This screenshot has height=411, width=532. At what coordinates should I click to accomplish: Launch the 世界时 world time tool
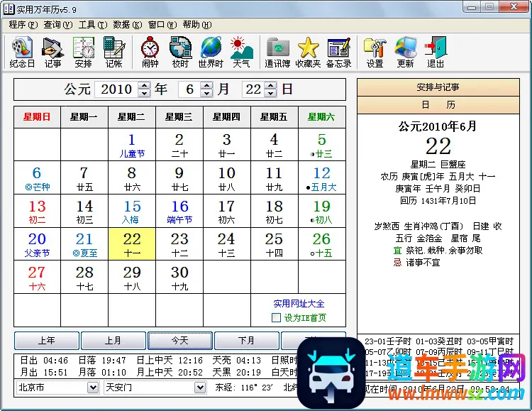click(211, 52)
